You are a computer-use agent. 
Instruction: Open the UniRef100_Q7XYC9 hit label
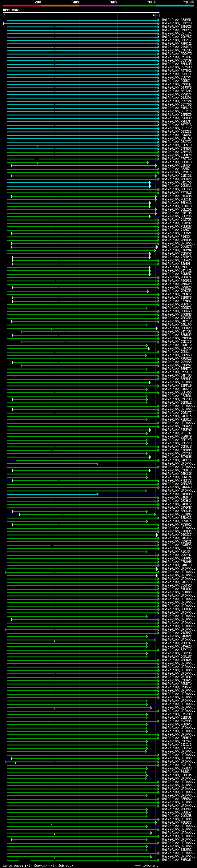(177, 23)
